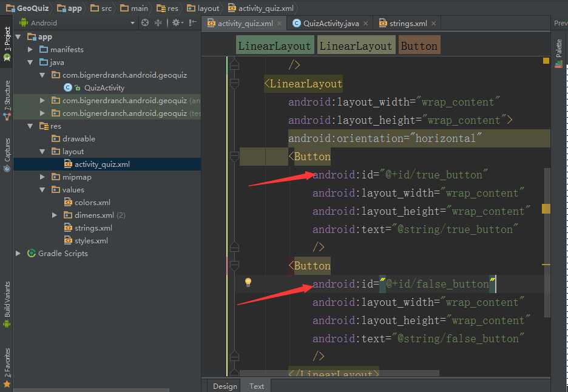Collapse the first com.bignerdranch.android.geoquiz package
568x392 pixels.
(42, 75)
